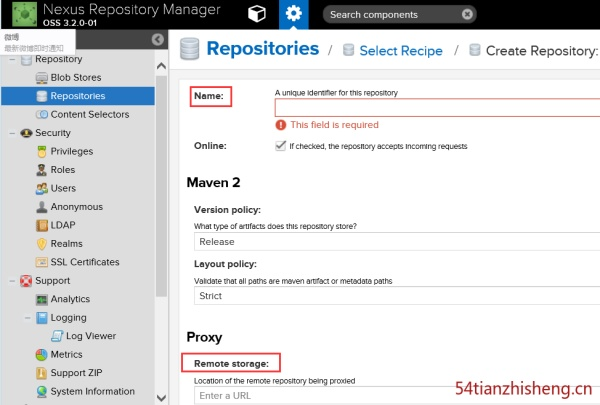Click the Security section icon

tap(26, 133)
